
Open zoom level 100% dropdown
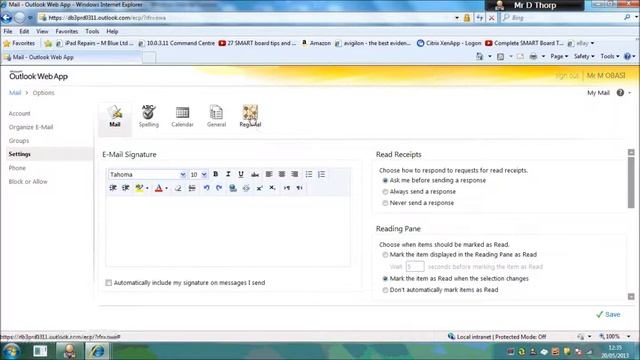point(629,336)
